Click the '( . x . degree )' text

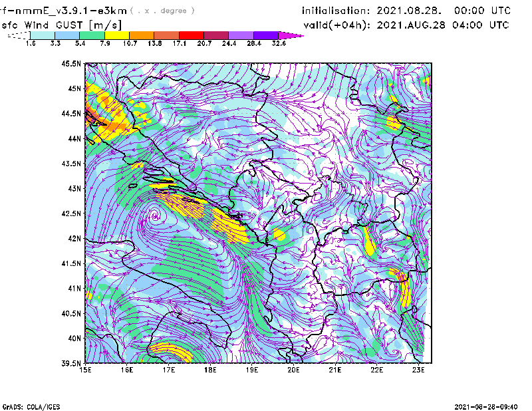[x=162, y=11]
